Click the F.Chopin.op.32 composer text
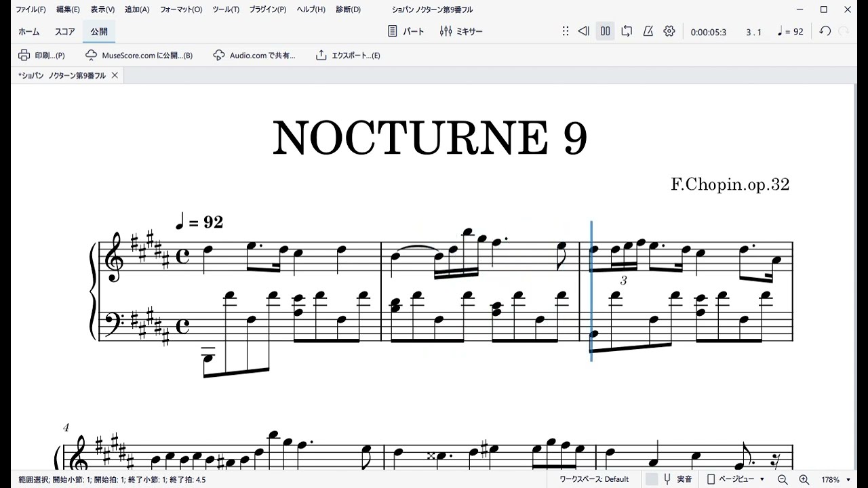Viewport: 868px width, 488px height. tap(730, 184)
